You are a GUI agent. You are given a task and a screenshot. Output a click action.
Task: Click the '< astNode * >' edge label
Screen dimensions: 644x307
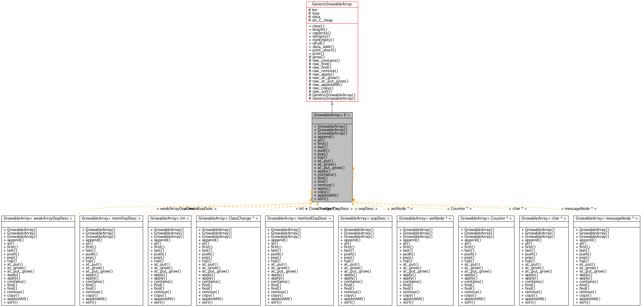[x=400, y=209]
